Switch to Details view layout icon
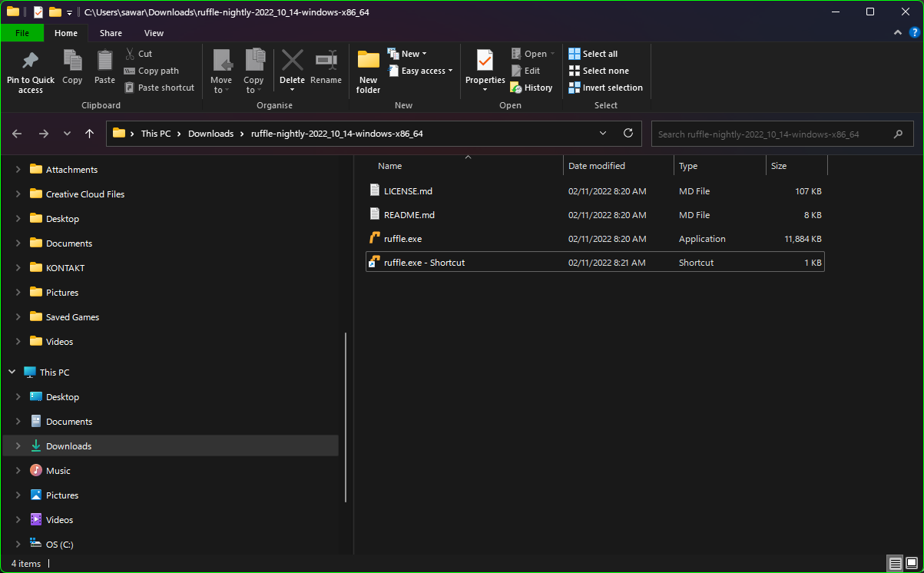The image size is (924, 573). coord(894,564)
